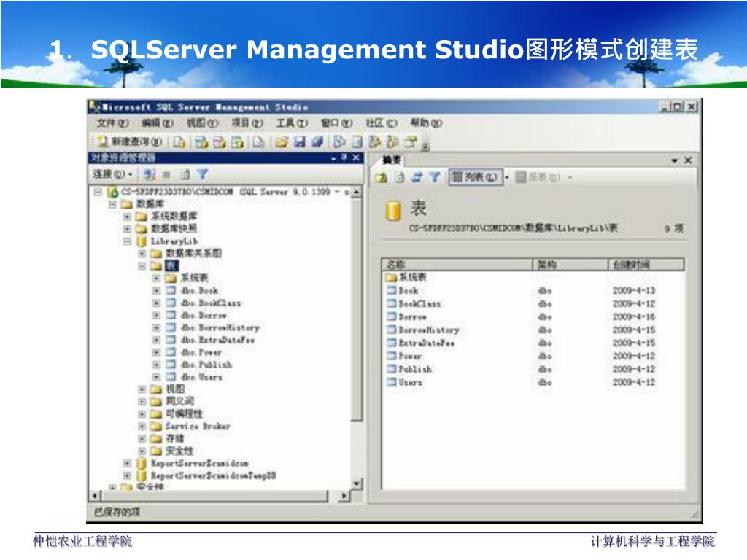
Task: Click the Filter funnel icon in Object Explorer toolbar
Action: (x=203, y=174)
